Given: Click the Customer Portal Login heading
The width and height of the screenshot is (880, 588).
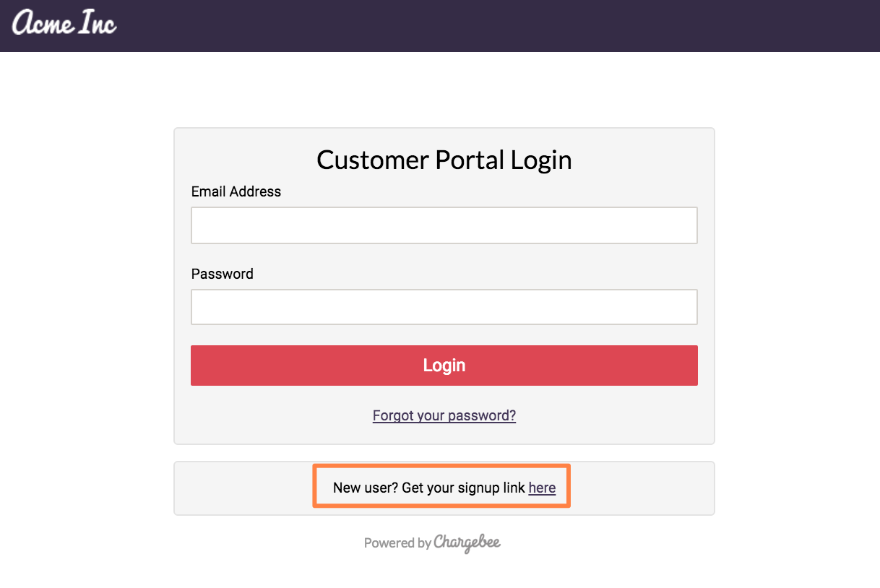Looking at the screenshot, I should coord(444,160).
